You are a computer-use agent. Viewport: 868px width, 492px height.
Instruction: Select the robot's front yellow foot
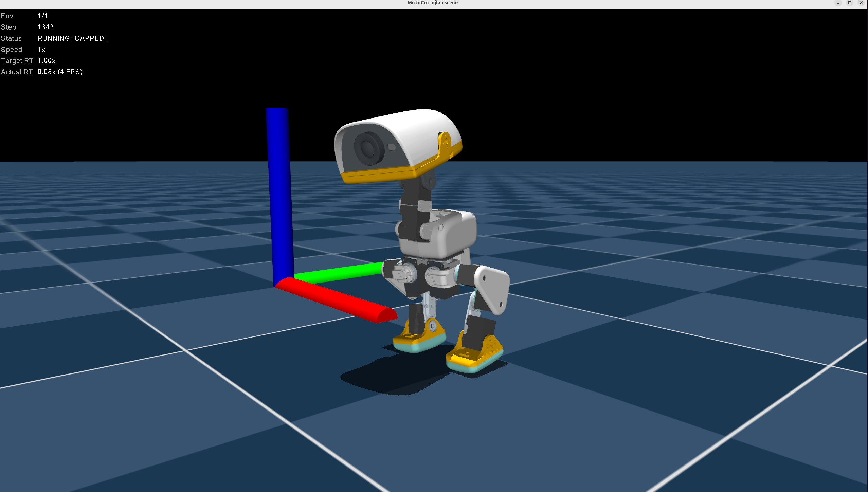474,354
